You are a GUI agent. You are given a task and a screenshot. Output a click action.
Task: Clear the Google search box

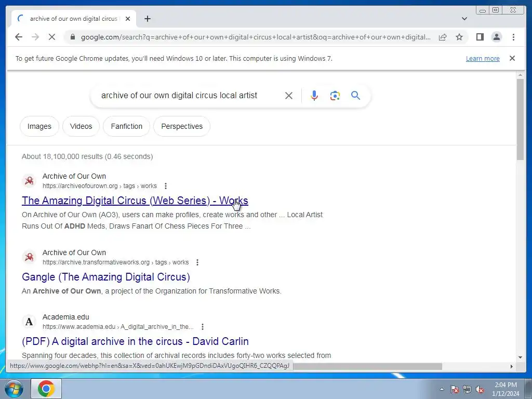coord(289,96)
